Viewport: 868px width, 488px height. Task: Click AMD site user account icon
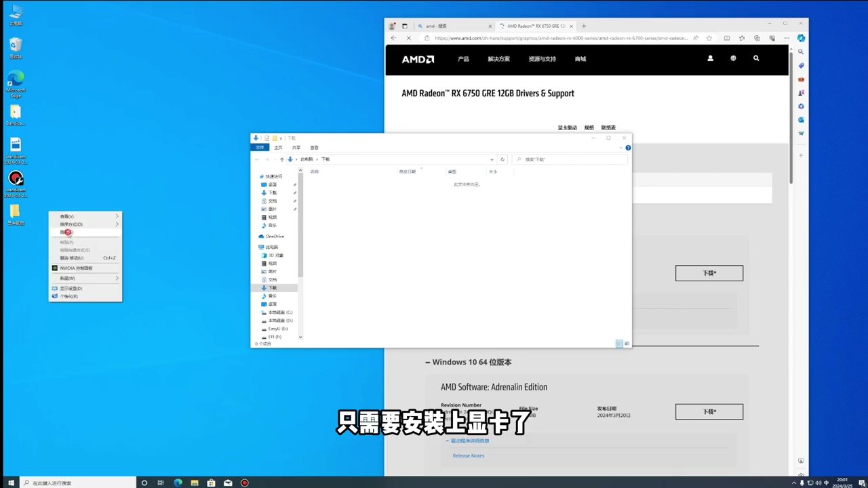click(x=710, y=58)
